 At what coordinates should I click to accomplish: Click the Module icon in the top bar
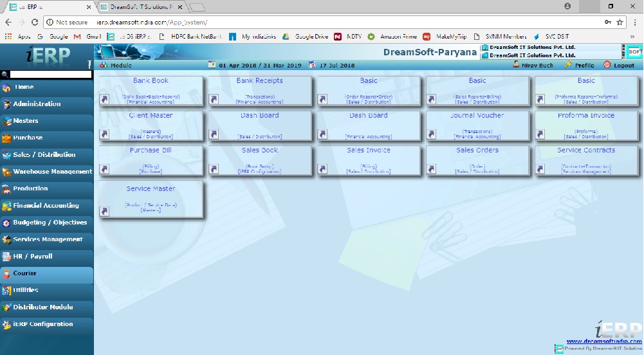(x=104, y=65)
